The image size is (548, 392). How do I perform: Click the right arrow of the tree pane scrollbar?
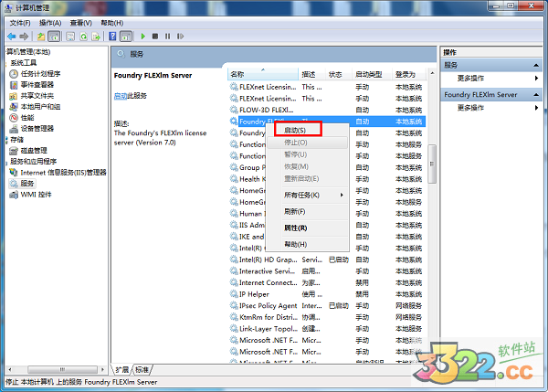tap(102, 370)
